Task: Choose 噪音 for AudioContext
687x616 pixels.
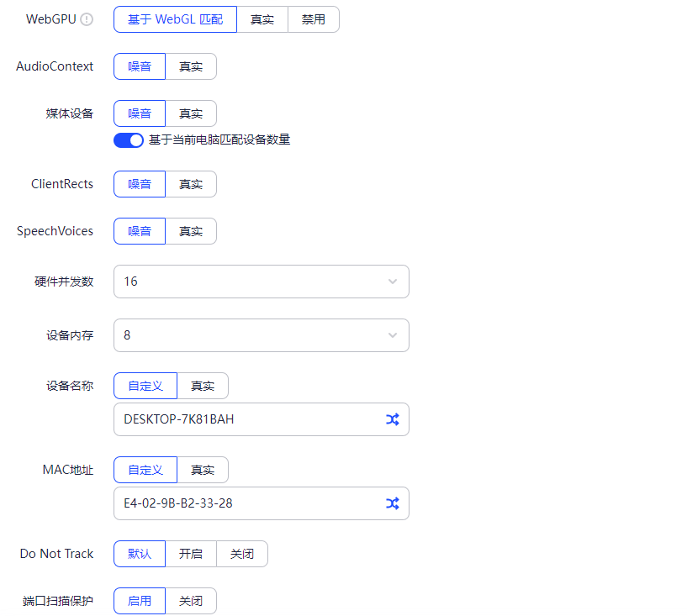Action: point(140,66)
